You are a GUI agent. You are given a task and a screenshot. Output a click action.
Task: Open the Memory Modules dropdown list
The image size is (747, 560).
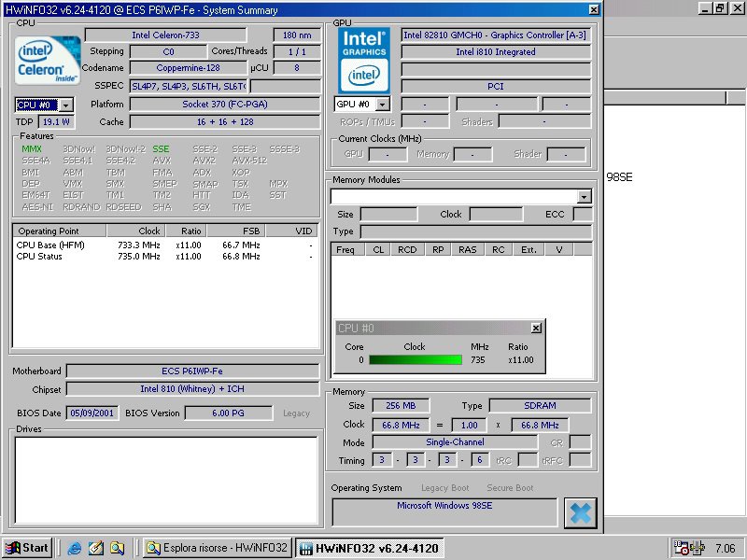pyautogui.click(x=585, y=197)
